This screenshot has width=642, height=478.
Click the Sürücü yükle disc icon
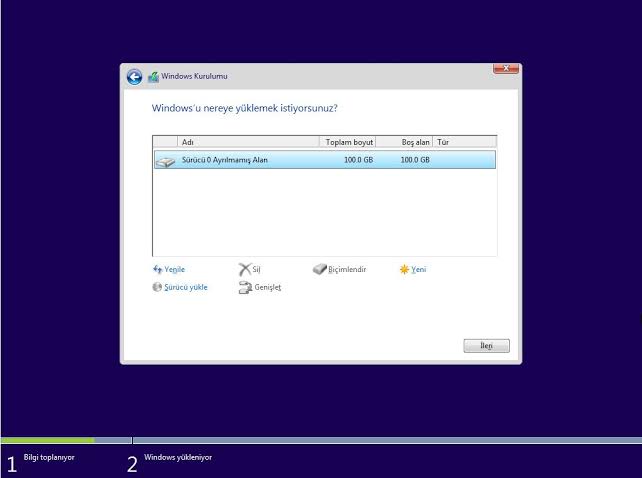click(157, 287)
